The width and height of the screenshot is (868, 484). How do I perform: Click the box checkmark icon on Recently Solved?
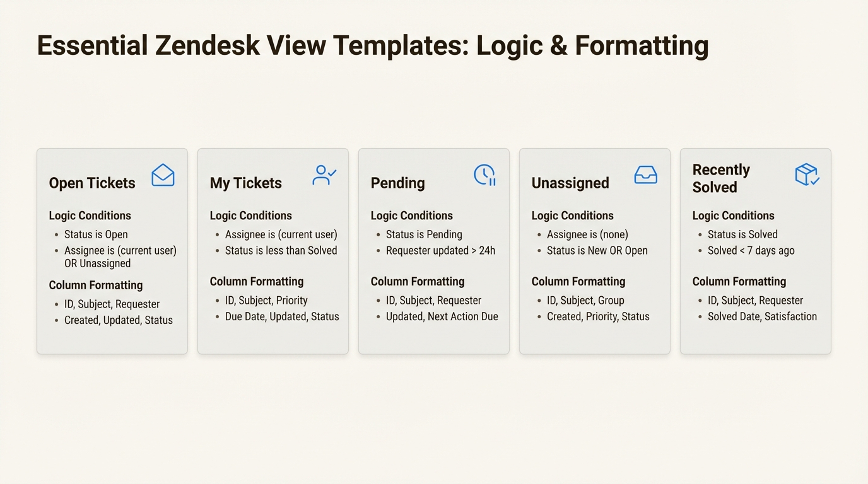[807, 175]
